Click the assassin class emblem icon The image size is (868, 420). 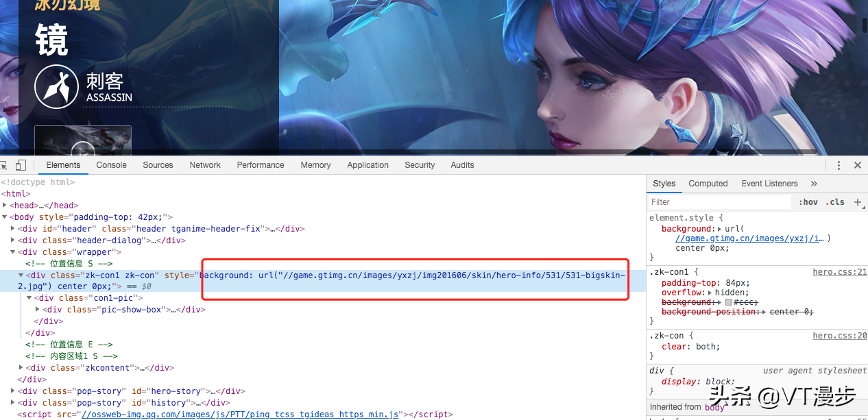tap(57, 87)
